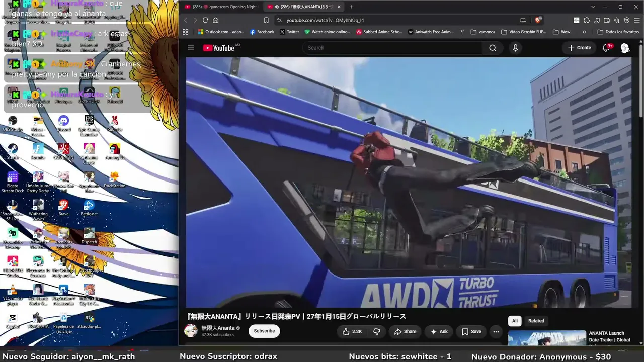
Task: Expand the hidden bookmarks overflow chevron
Action: click(x=584, y=32)
